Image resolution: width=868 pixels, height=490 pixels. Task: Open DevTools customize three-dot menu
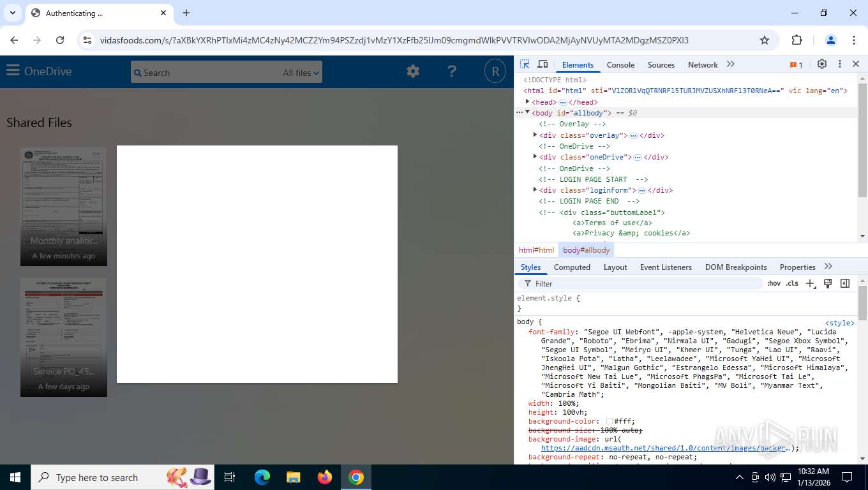[840, 64]
